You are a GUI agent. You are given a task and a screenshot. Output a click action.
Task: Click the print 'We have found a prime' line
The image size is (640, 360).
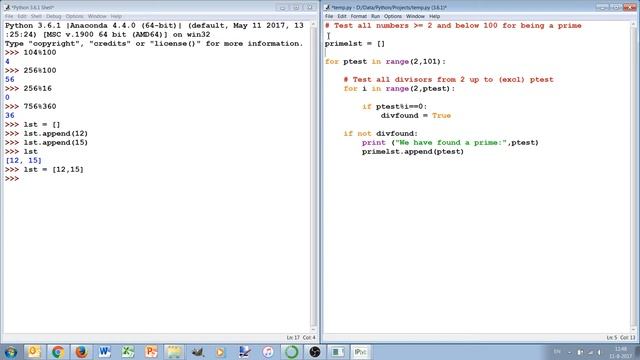click(x=450, y=142)
